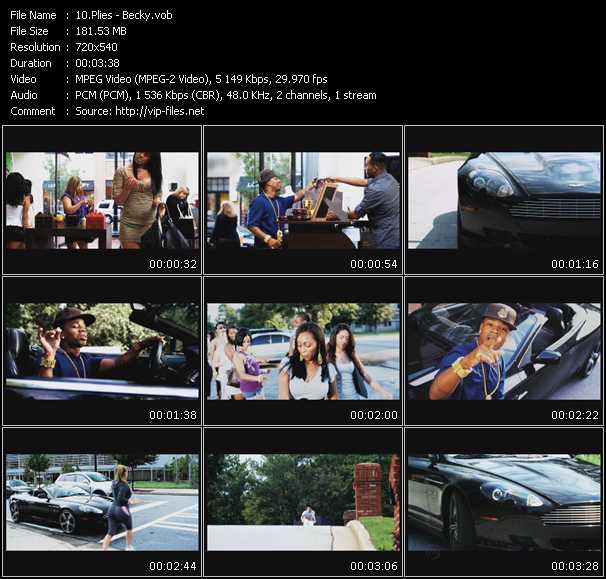Open the convertible driver thumbnail at 00:01:38
This screenshot has width=606, height=579.
[102, 351]
